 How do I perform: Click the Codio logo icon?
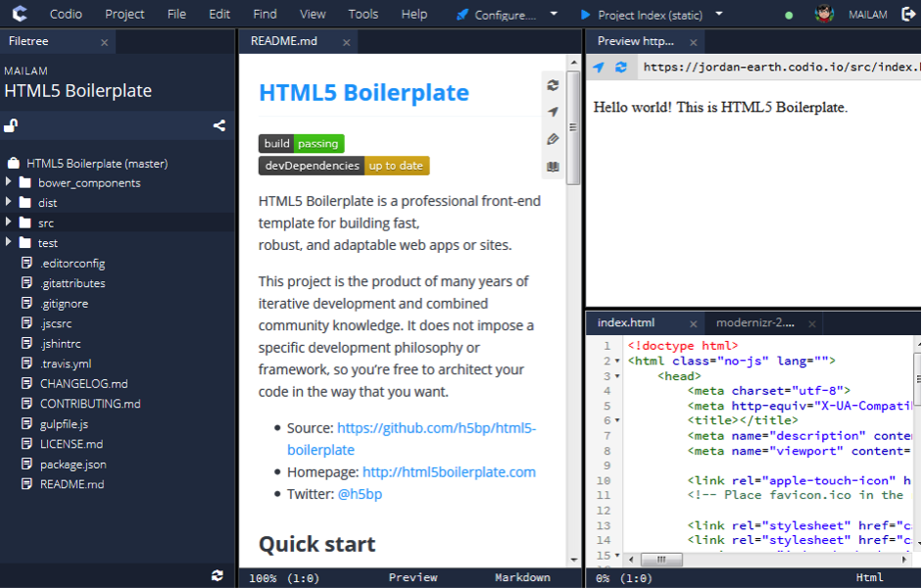20,14
